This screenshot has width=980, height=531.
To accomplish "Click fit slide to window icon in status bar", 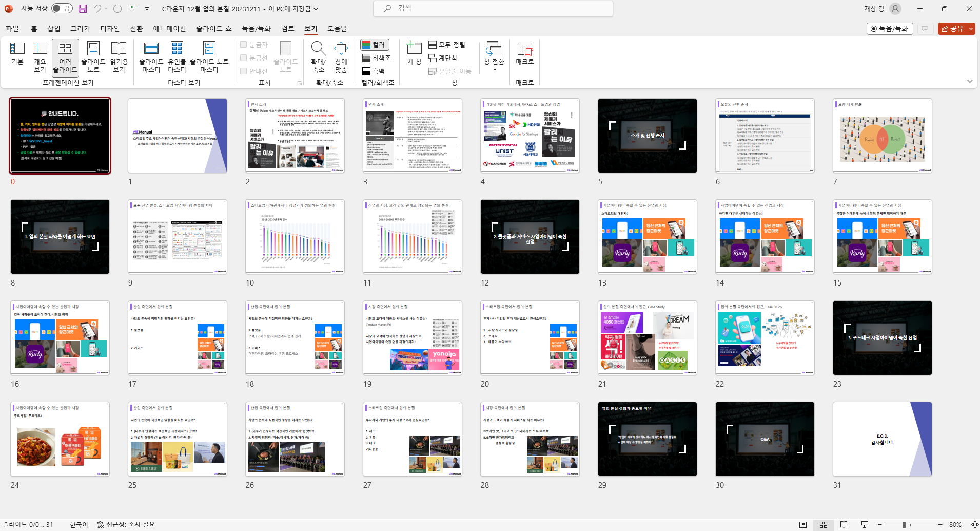I will click(974, 524).
